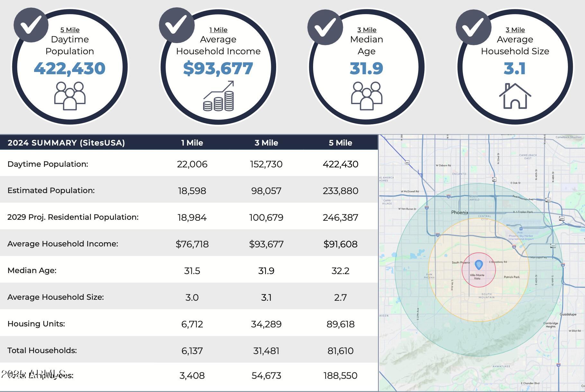Click the 422,430 value in Daytime Population row

pos(340,164)
